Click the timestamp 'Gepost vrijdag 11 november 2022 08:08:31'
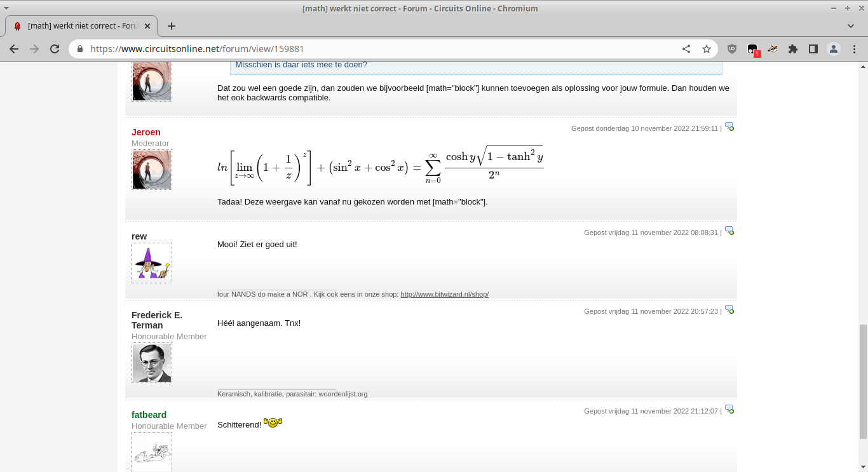 tap(651, 233)
